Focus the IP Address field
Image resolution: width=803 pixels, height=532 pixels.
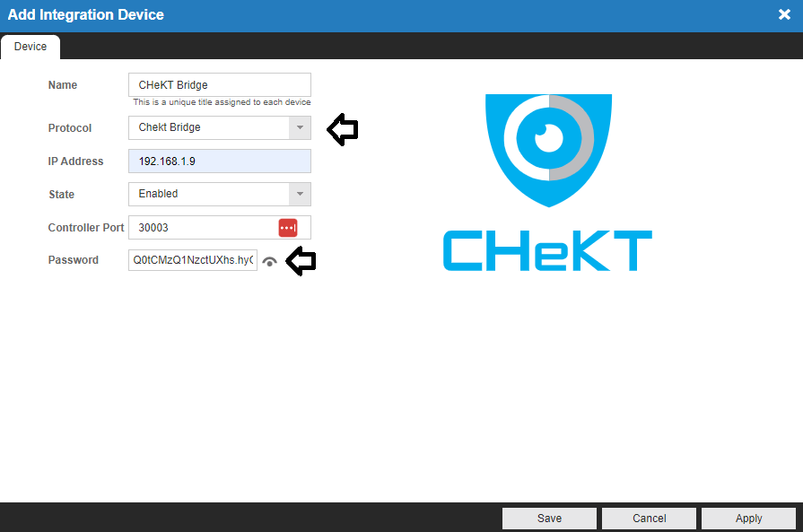tap(220, 161)
